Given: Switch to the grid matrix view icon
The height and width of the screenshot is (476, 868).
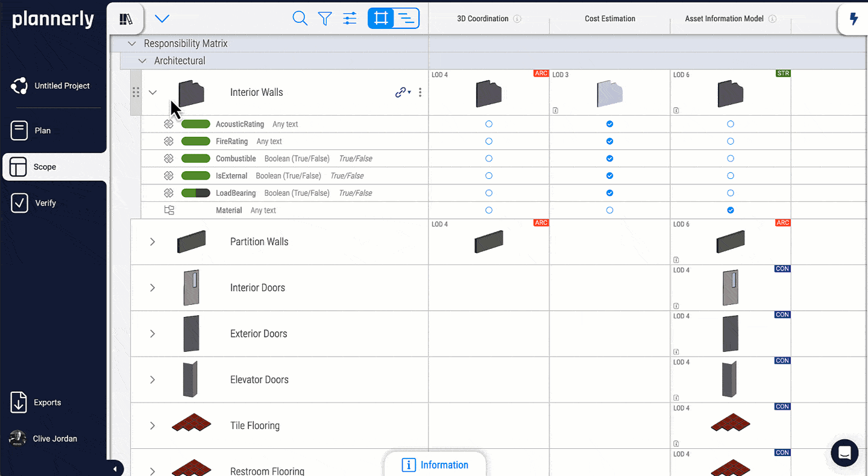Looking at the screenshot, I should pos(381,18).
